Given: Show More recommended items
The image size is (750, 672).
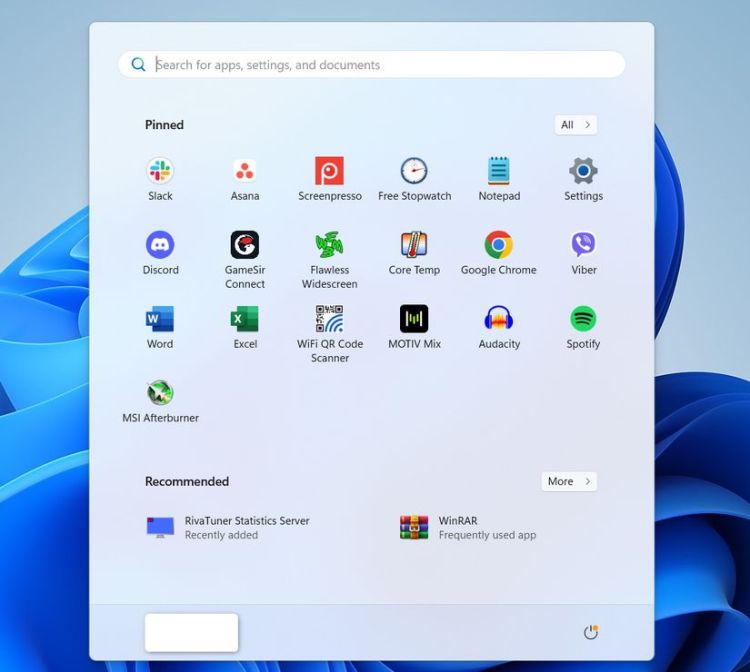Looking at the screenshot, I should pyautogui.click(x=569, y=481).
